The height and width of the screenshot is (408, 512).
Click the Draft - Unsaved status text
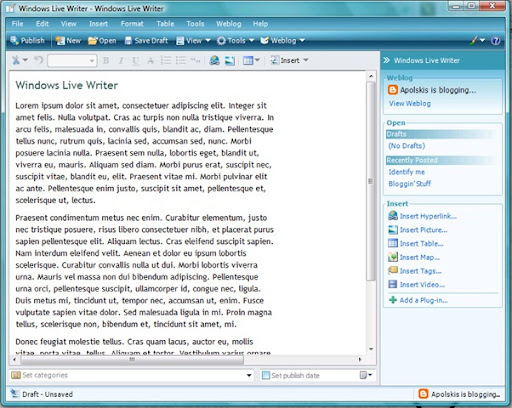point(47,394)
